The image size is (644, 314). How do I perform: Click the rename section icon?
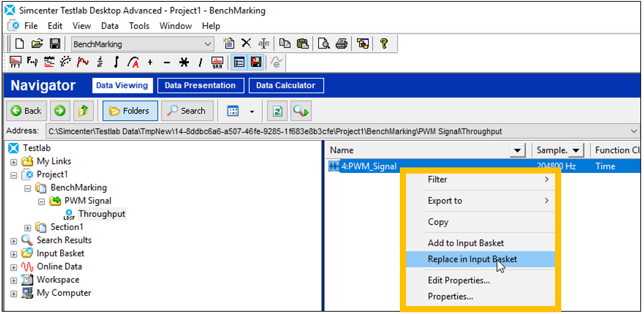(x=263, y=43)
